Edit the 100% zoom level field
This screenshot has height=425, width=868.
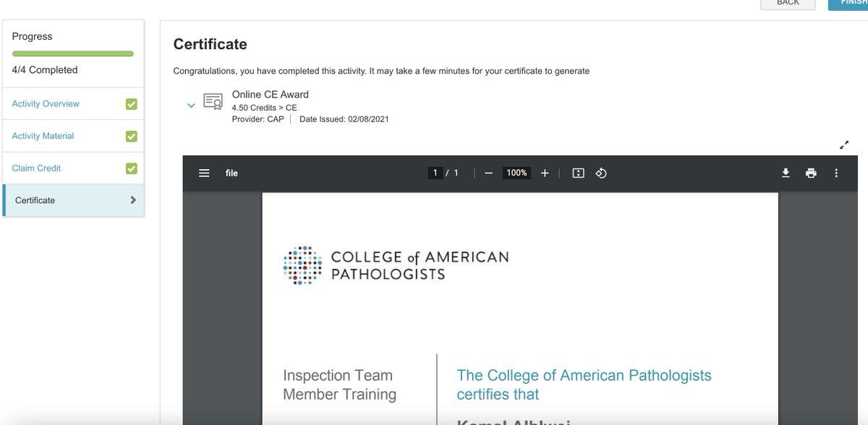pos(516,173)
